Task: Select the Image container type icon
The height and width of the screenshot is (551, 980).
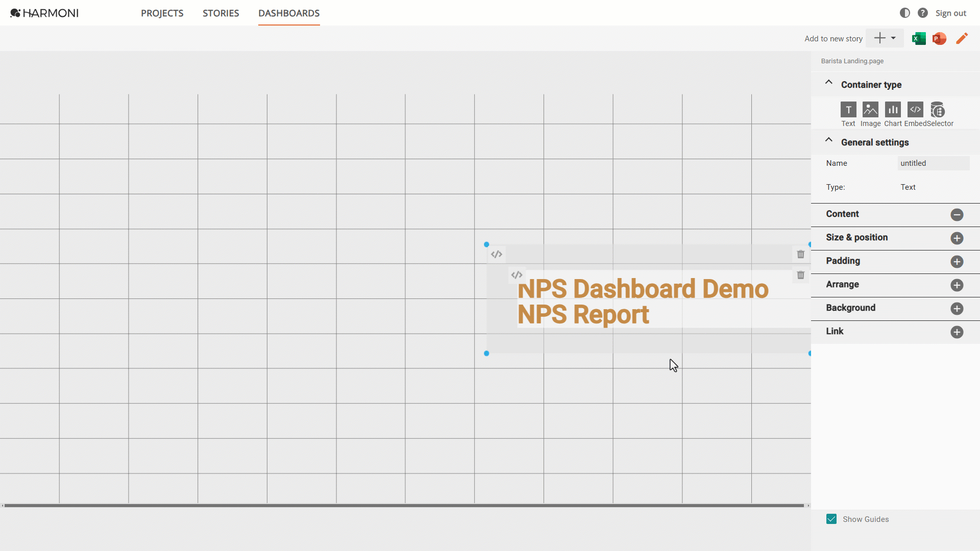Action: pyautogui.click(x=870, y=110)
